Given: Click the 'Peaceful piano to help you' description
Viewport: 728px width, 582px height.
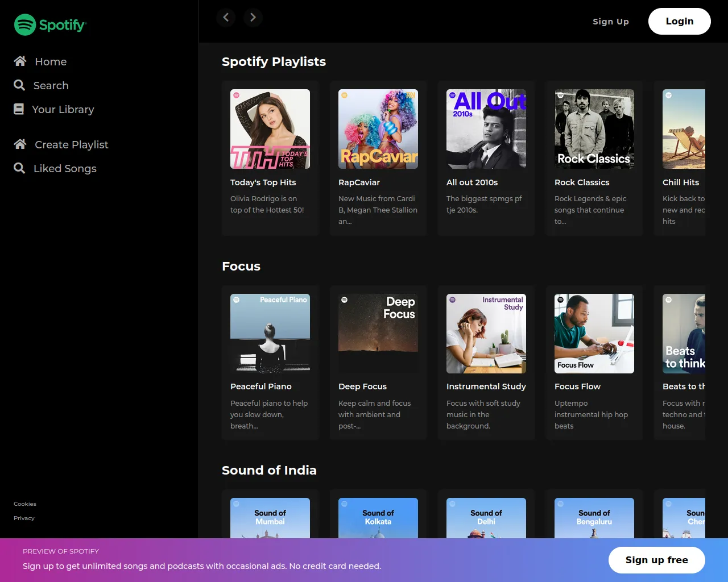Looking at the screenshot, I should pyautogui.click(x=269, y=415).
